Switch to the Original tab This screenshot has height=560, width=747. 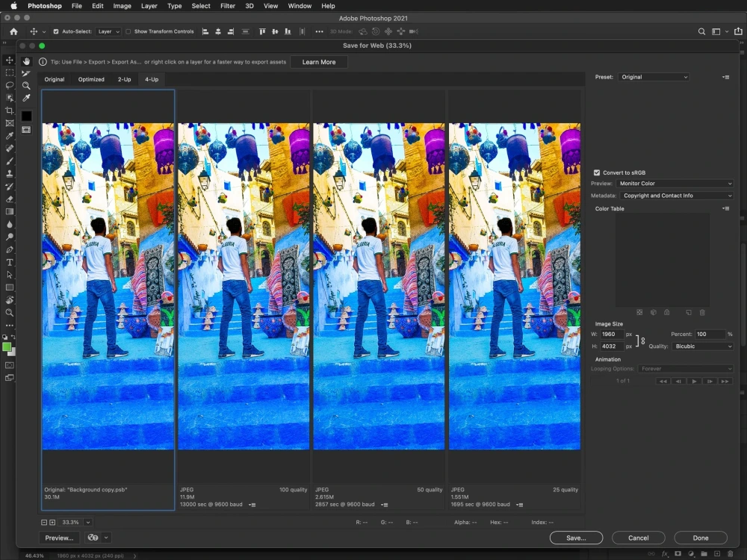pos(55,80)
